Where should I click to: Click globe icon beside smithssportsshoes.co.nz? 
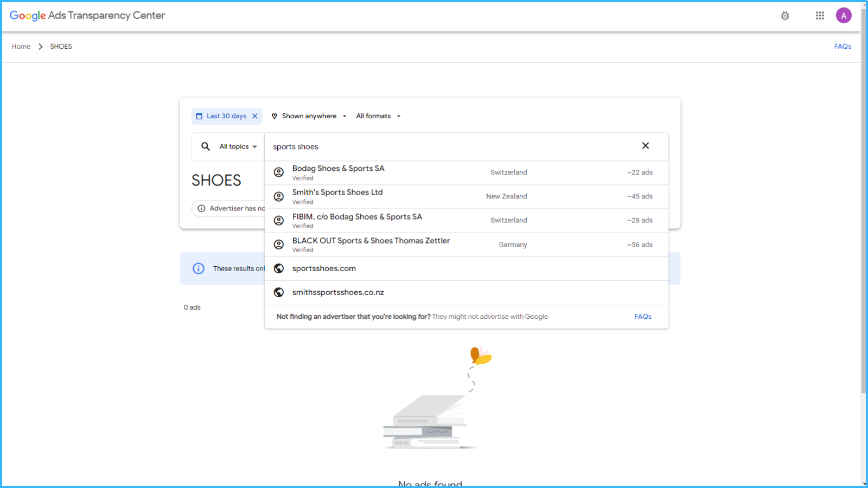tap(279, 292)
